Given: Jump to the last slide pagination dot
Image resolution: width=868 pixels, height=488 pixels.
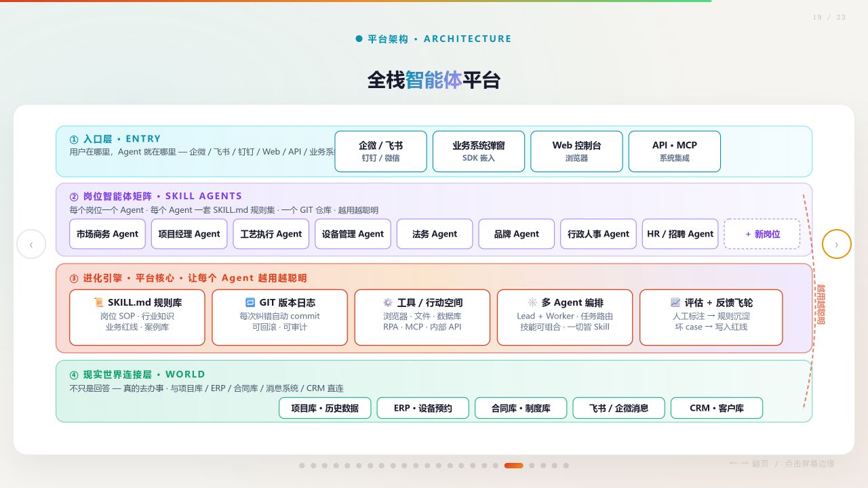Looking at the screenshot, I should coord(566,466).
